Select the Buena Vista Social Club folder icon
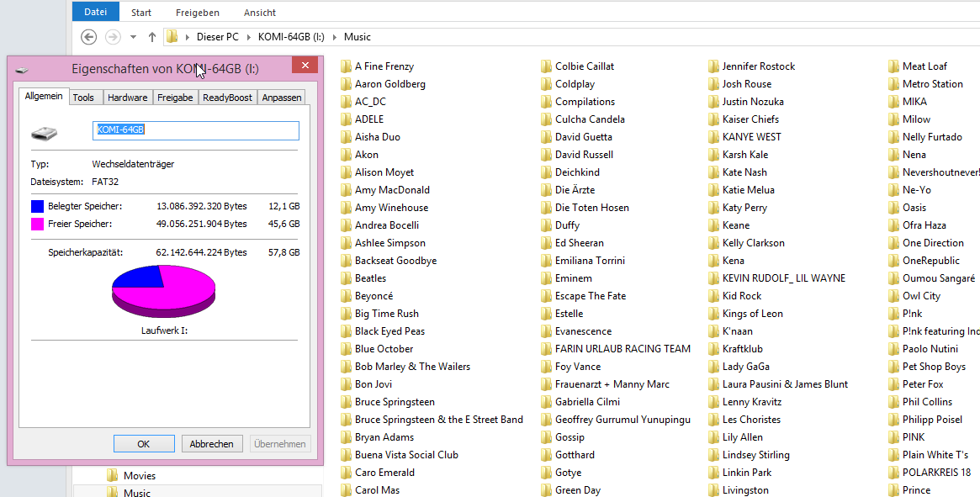The height and width of the screenshot is (497, 980). (347, 455)
